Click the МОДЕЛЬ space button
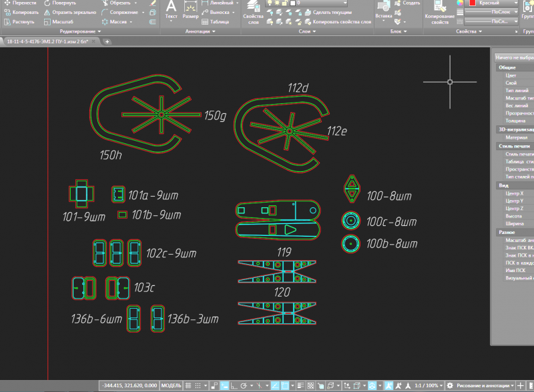534x392 pixels. [171, 385]
